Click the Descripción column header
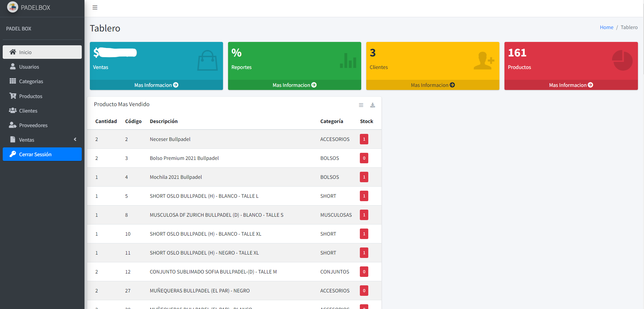This screenshot has width=644, height=309. point(164,121)
